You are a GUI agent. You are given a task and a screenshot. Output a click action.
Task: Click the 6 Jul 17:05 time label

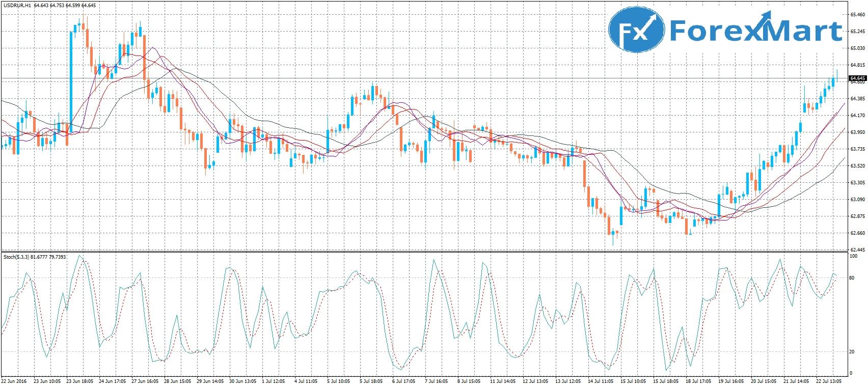pyautogui.click(x=404, y=380)
